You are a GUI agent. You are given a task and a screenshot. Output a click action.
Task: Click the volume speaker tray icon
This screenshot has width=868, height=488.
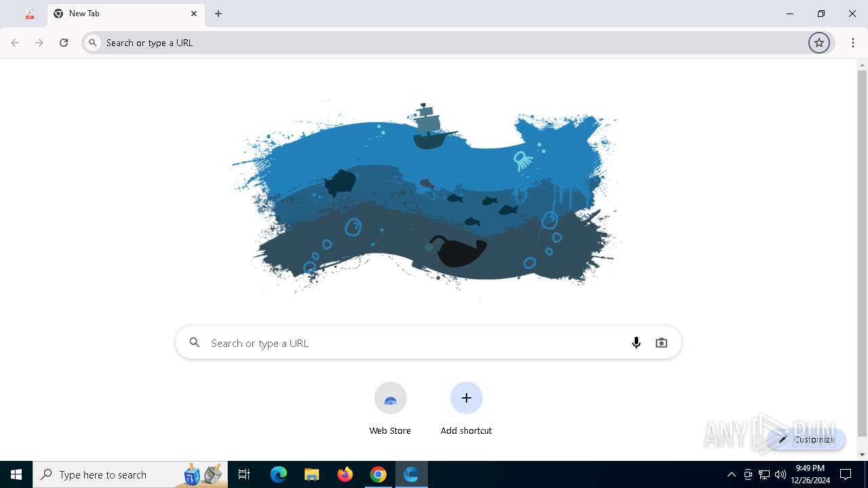[781, 474]
